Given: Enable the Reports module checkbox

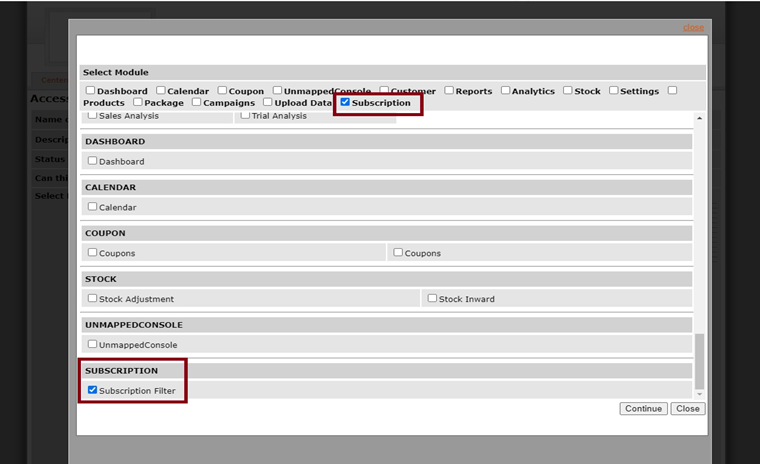Looking at the screenshot, I should click(x=449, y=90).
